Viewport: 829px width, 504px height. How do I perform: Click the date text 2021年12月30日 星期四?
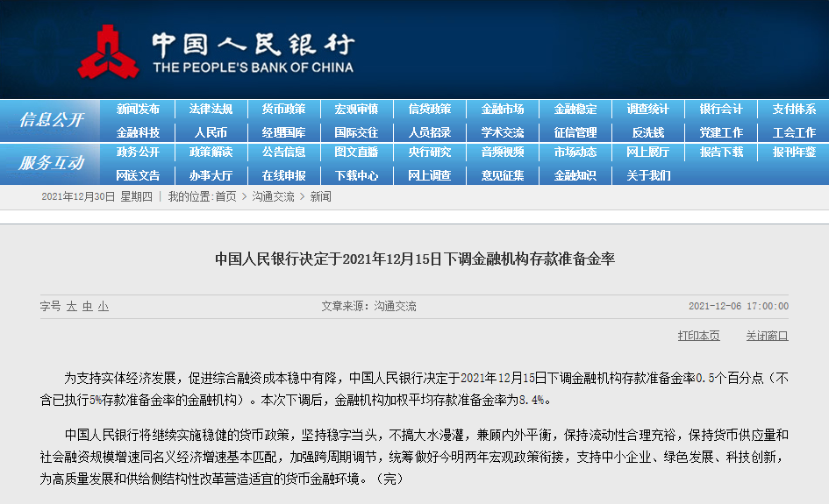[x=96, y=196]
